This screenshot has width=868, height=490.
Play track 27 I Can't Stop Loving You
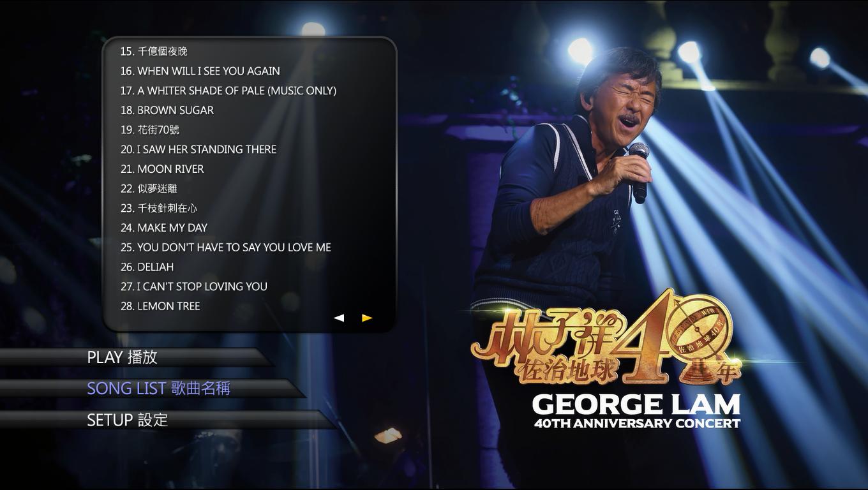(x=194, y=286)
